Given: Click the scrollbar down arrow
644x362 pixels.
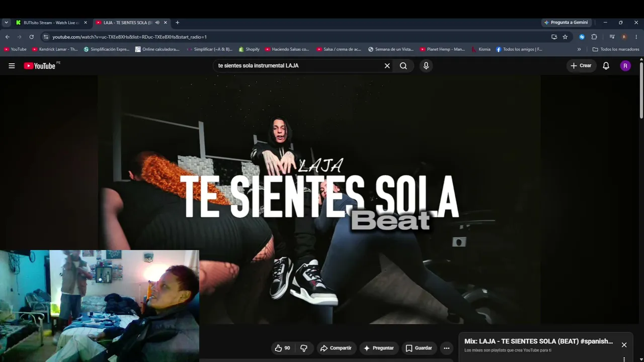Looking at the screenshot, I should (641, 358).
